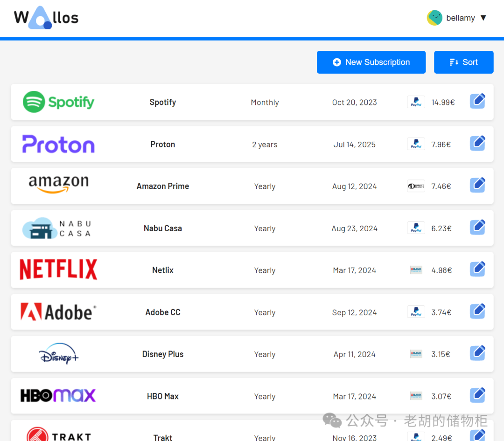
Task: Edit the Netlix subscription
Action: tap(478, 269)
